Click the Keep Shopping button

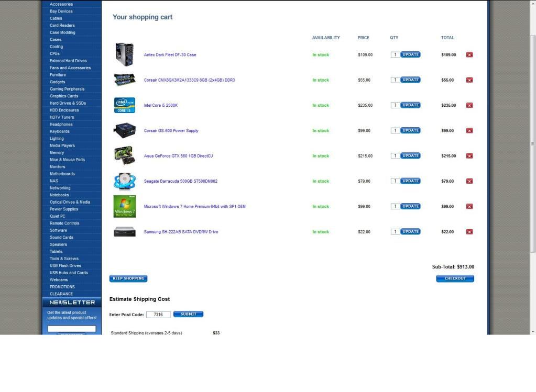(128, 278)
